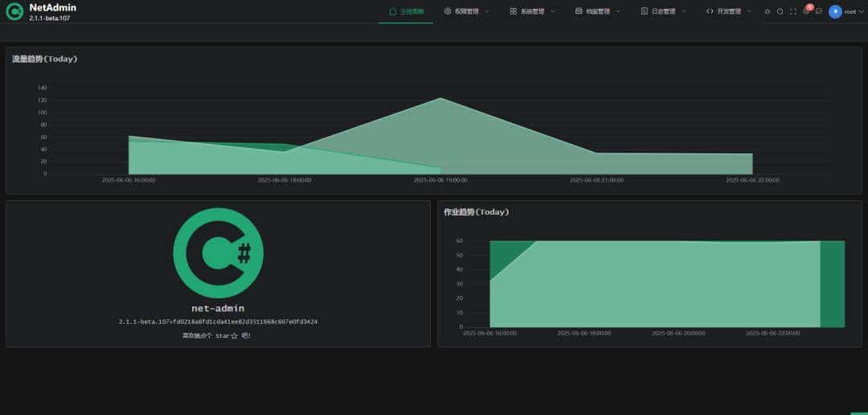
Task: Toggle the light/dark theme sun icon
Action: pyautogui.click(x=767, y=12)
